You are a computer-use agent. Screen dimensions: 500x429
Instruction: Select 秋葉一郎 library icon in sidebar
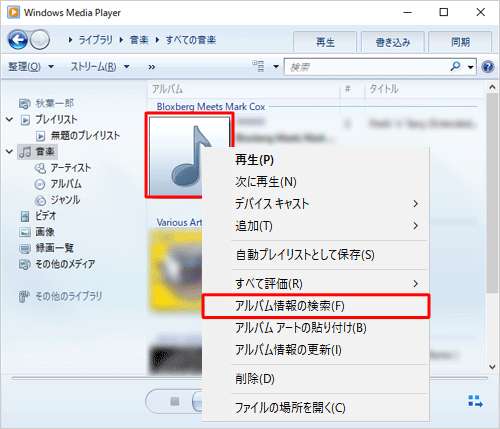[x=24, y=104]
